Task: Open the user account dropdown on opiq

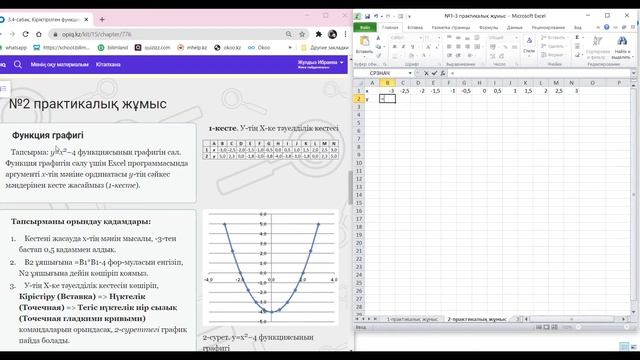Action: pos(320,64)
